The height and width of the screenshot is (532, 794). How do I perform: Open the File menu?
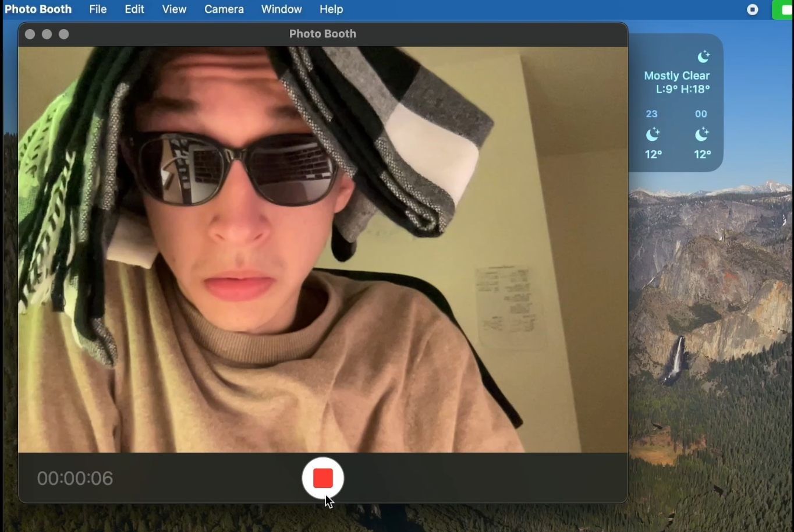[98, 9]
